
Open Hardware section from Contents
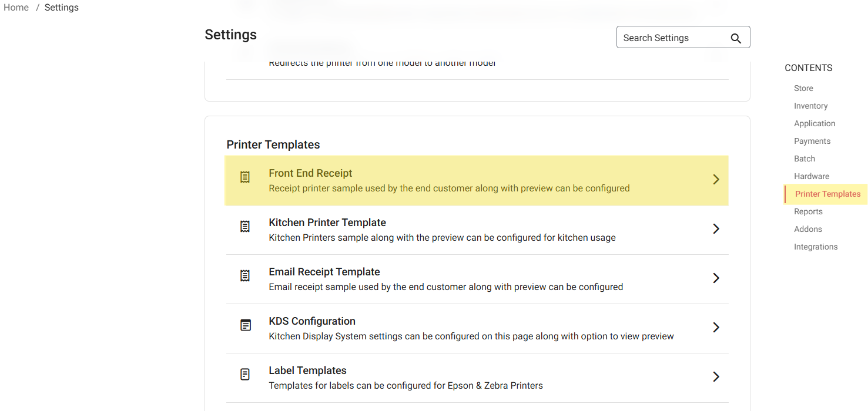811,176
